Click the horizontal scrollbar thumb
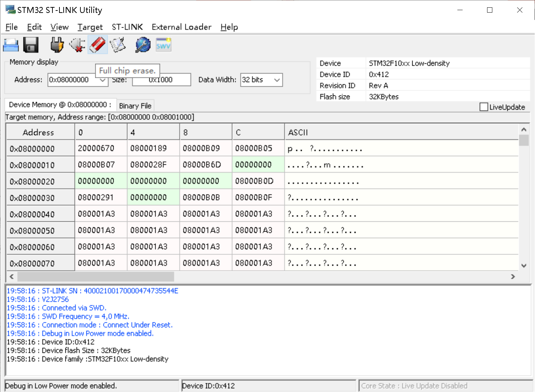The width and height of the screenshot is (535, 392). pyautogui.click(x=96, y=277)
